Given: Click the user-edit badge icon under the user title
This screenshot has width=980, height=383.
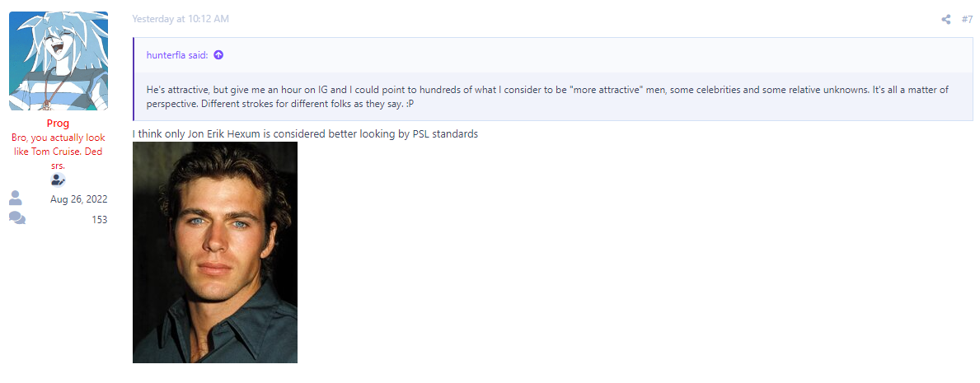Looking at the screenshot, I should coord(59,180).
